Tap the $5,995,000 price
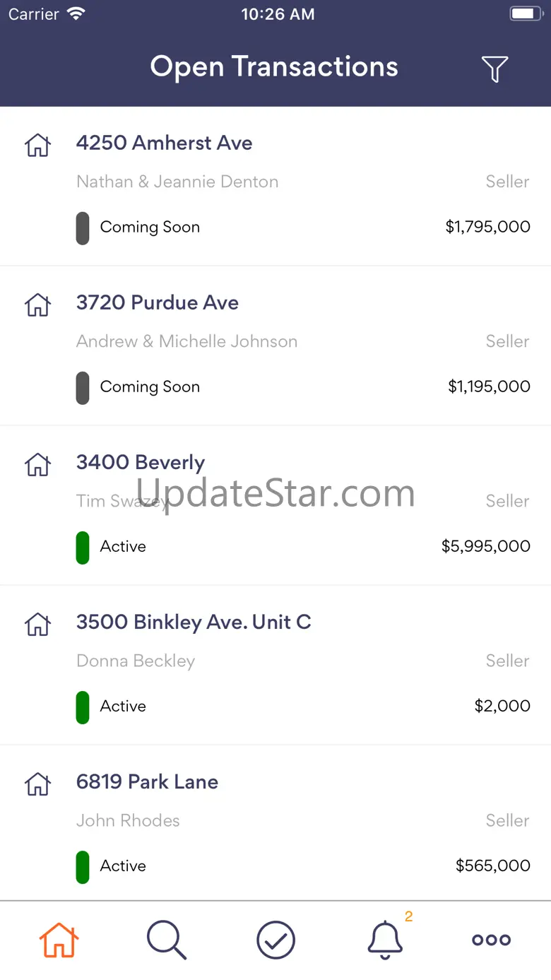The image size is (551, 980). click(485, 546)
